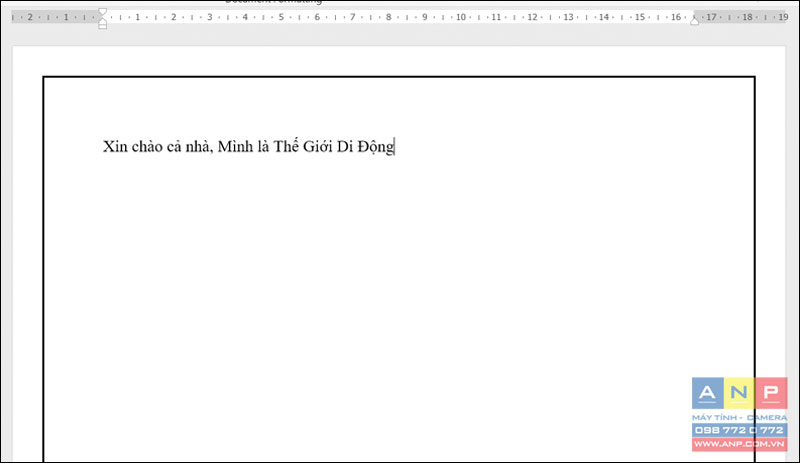The height and width of the screenshot is (463, 800).
Task: Click the words "Thế Giới Di Động"
Action: [x=334, y=147]
